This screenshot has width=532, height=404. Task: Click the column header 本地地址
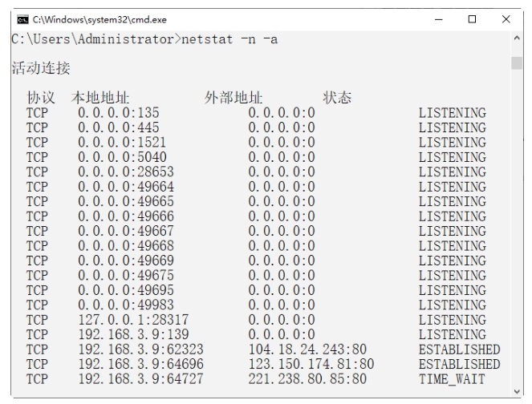(100, 98)
